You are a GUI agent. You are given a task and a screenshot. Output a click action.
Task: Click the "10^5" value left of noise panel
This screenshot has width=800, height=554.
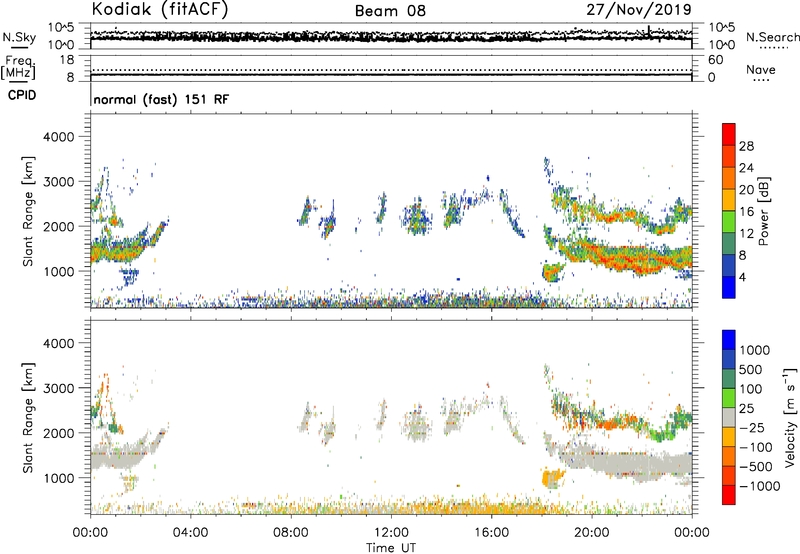[x=61, y=27]
